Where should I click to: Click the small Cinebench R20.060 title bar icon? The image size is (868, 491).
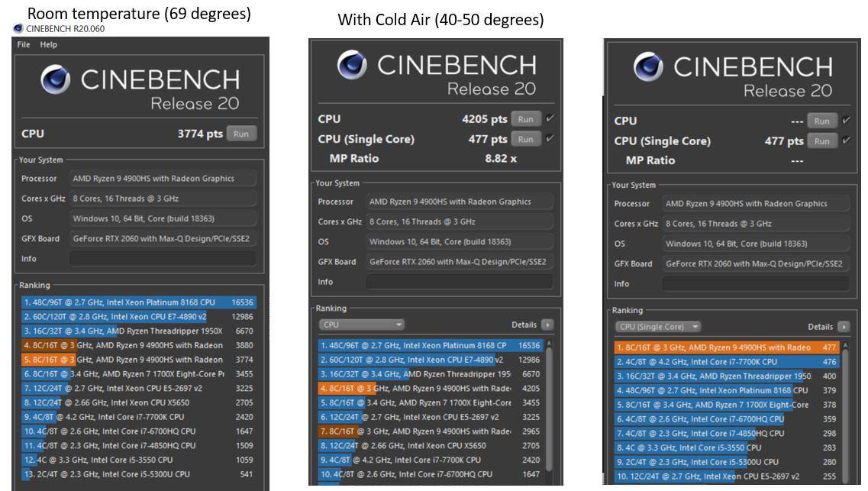18,29
